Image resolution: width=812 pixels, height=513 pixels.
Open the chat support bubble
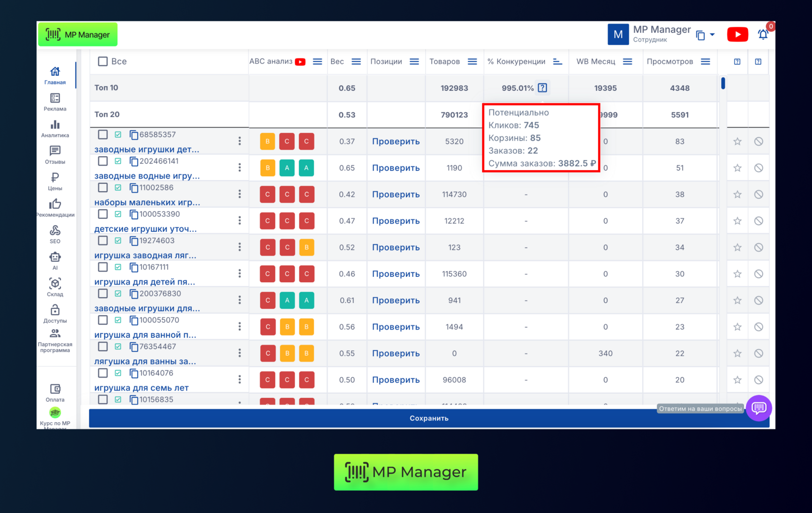click(x=758, y=408)
